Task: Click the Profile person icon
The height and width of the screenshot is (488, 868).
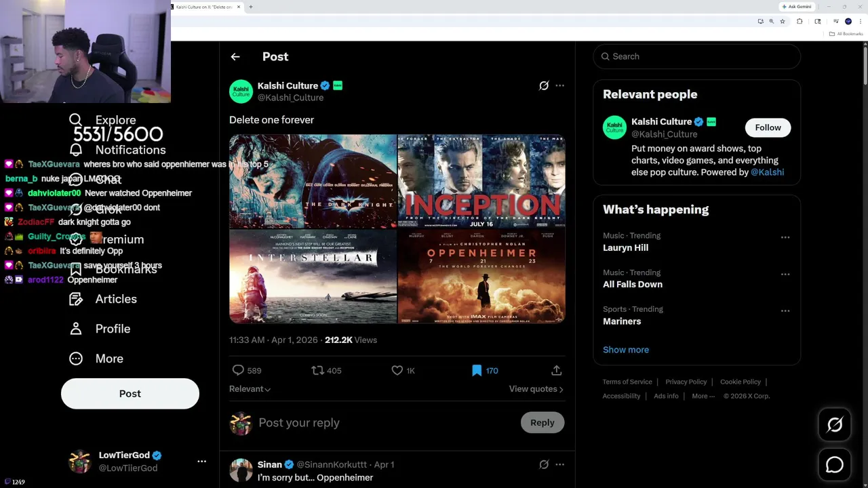Action: pyautogui.click(x=76, y=329)
